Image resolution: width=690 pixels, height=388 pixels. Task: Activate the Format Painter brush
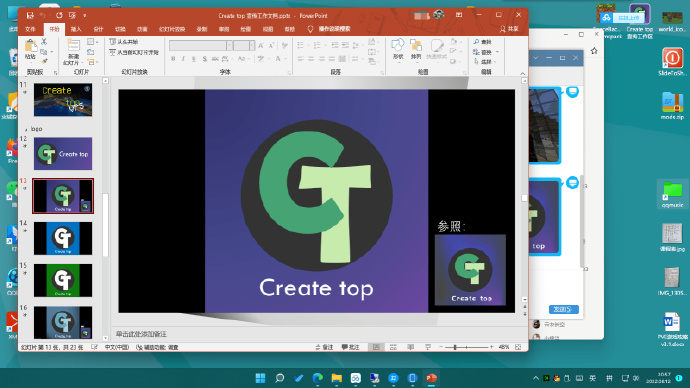tap(44, 62)
